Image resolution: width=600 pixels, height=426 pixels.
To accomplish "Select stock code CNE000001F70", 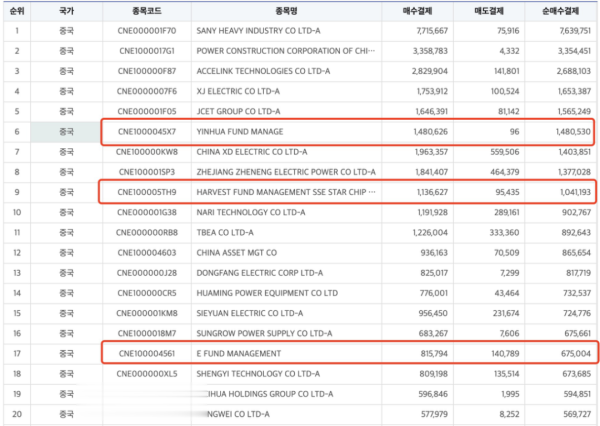I will coord(147,31).
